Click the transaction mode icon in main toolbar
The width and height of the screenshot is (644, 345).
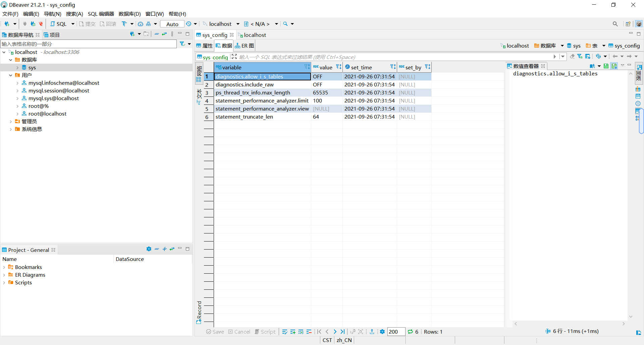coord(124,24)
